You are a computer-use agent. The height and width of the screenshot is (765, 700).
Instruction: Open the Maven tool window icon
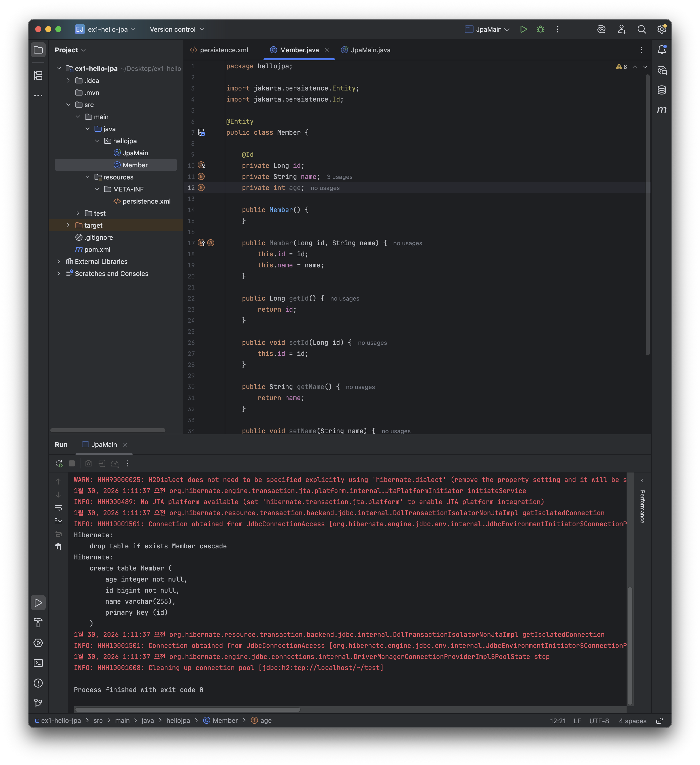(662, 110)
